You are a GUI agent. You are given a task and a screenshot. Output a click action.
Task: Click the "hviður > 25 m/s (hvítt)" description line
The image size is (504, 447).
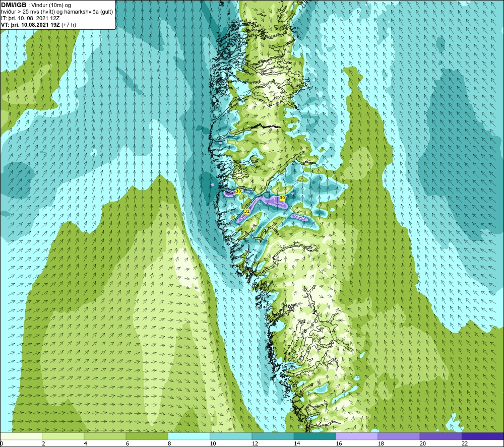(x=57, y=12)
